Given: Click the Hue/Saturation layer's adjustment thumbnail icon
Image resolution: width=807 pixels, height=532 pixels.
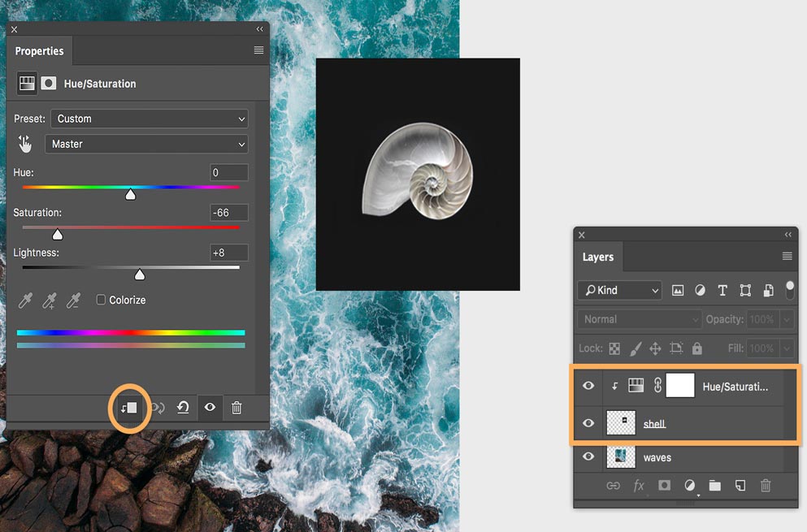Looking at the screenshot, I should click(x=636, y=385).
